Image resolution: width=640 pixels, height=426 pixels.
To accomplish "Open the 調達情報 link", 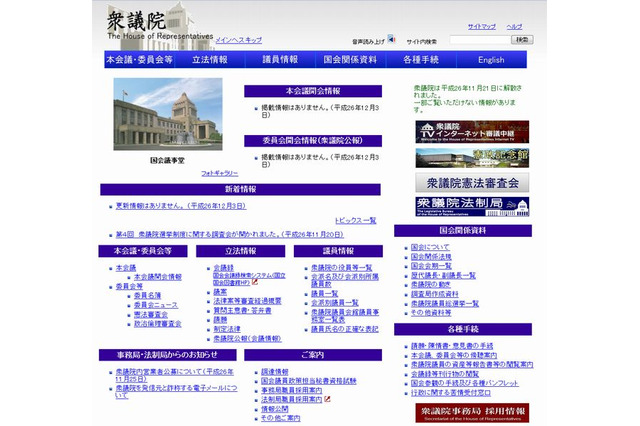I will coord(275,372).
